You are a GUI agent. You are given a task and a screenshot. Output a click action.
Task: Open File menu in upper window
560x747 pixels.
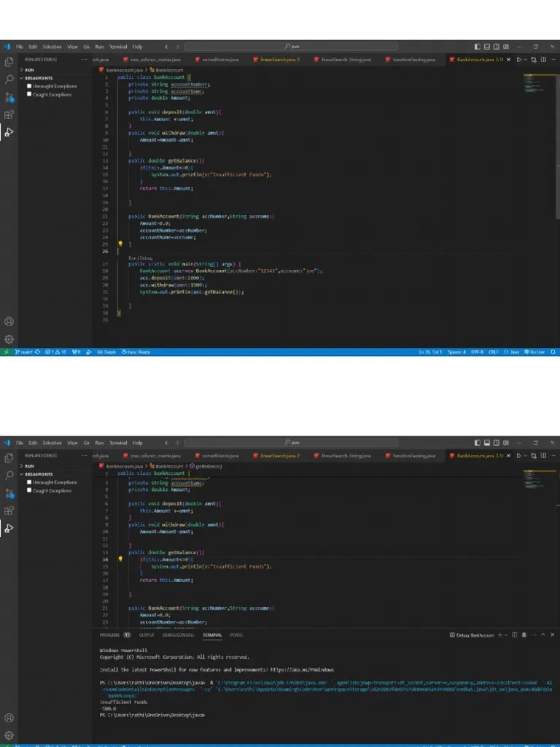click(20, 47)
